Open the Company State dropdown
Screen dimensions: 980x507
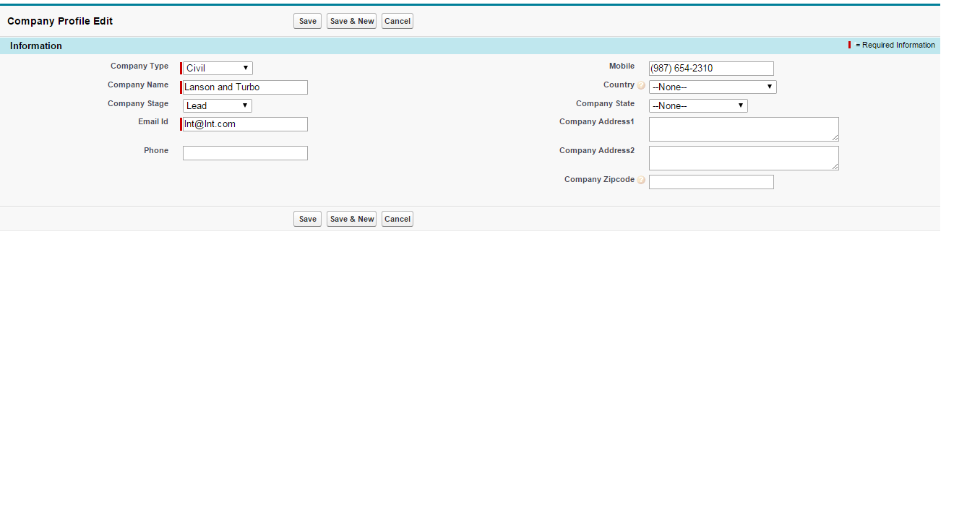point(698,105)
